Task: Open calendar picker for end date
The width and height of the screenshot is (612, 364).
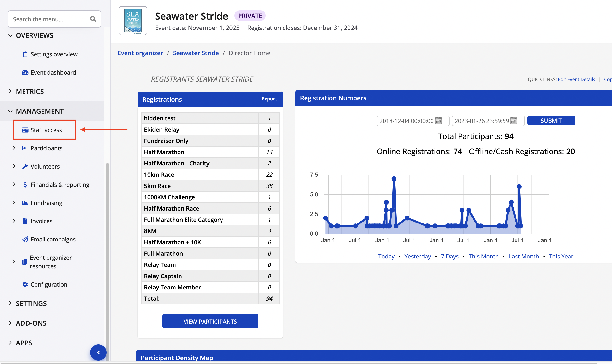Action: [514, 121]
